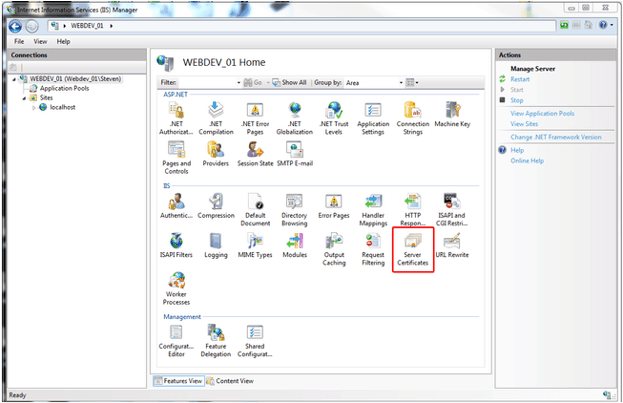Click View Application Pools link
The height and width of the screenshot is (403, 623).
point(542,113)
